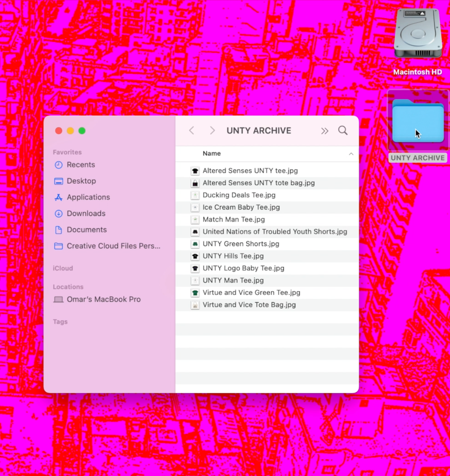Select Omar's MacBook Pro under Locations
Image resolution: width=450 pixels, height=476 pixels.
pyautogui.click(x=103, y=299)
